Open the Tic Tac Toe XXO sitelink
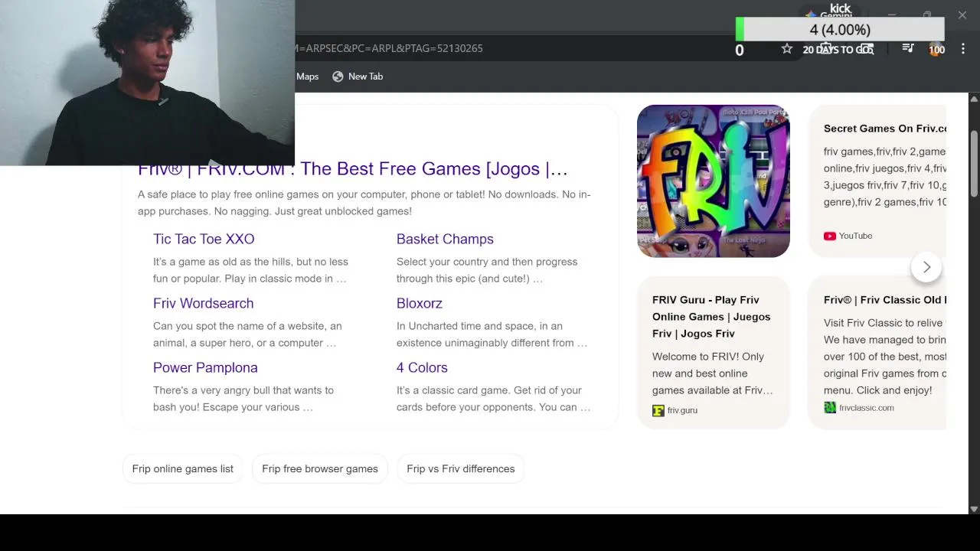This screenshot has width=980, height=551. [204, 239]
